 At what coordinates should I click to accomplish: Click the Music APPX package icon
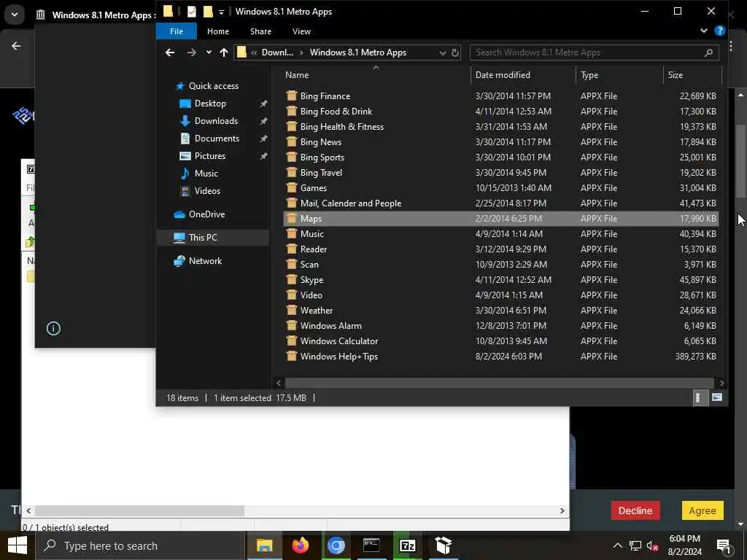292,233
